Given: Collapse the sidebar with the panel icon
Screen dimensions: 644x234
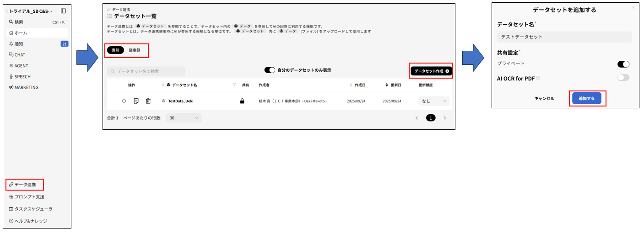Looking at the screenshot, I should [x=63, y=11].
